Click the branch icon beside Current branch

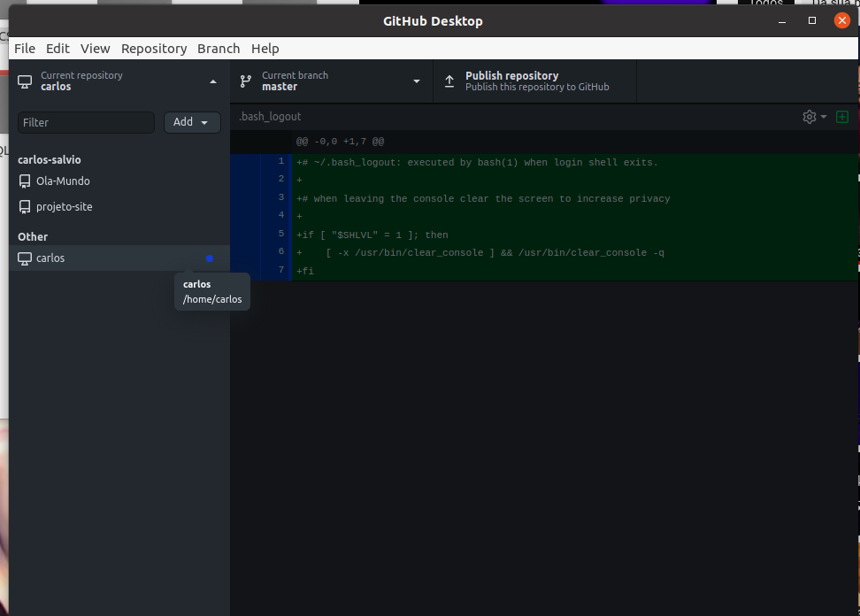click(245, 81)
